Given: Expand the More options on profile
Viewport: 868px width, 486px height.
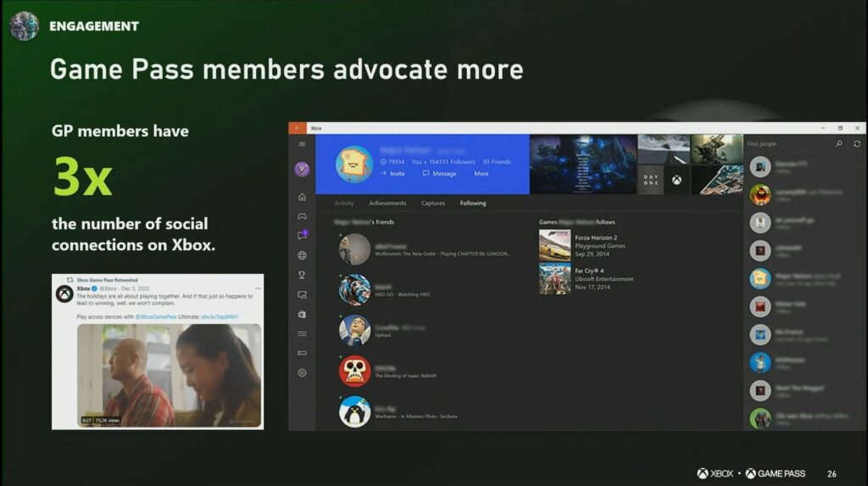Looking at the screenshot, I should (481, 174).
